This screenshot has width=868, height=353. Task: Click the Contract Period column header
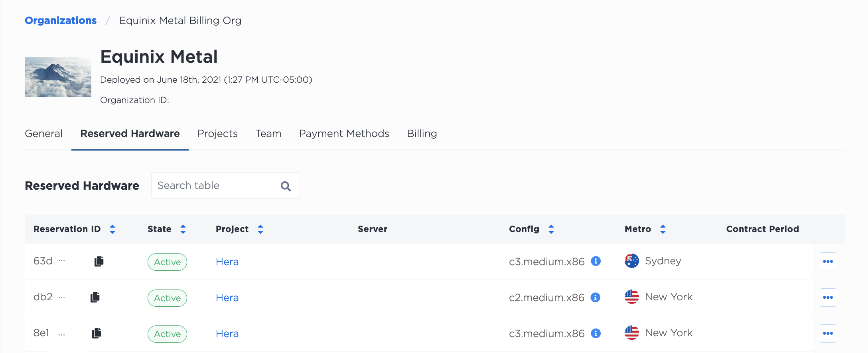[x=763, y=229]
